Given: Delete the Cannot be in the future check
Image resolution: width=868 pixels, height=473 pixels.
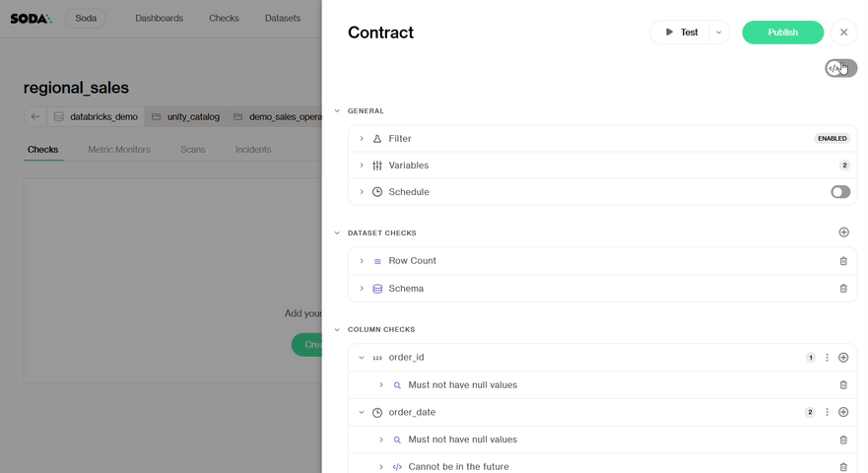Looking at the screenshot, I should 842,467.
